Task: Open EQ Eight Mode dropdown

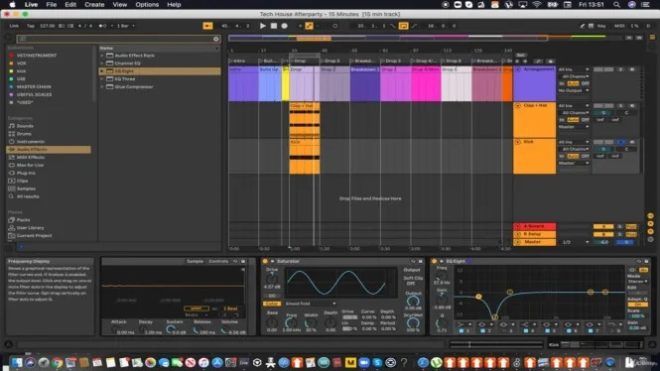Action: pos(638,281)
